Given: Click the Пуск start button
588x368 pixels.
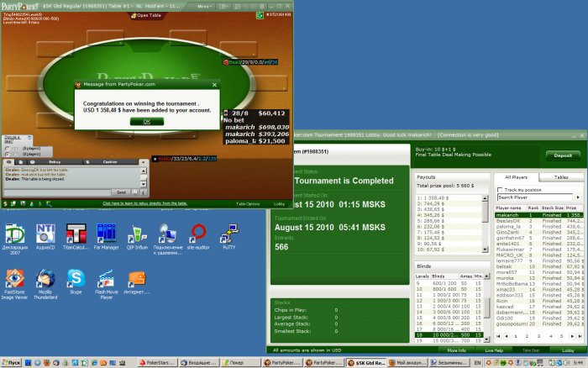Looking at the screenshot, I should pyautogui.click(x=12, y=363).
